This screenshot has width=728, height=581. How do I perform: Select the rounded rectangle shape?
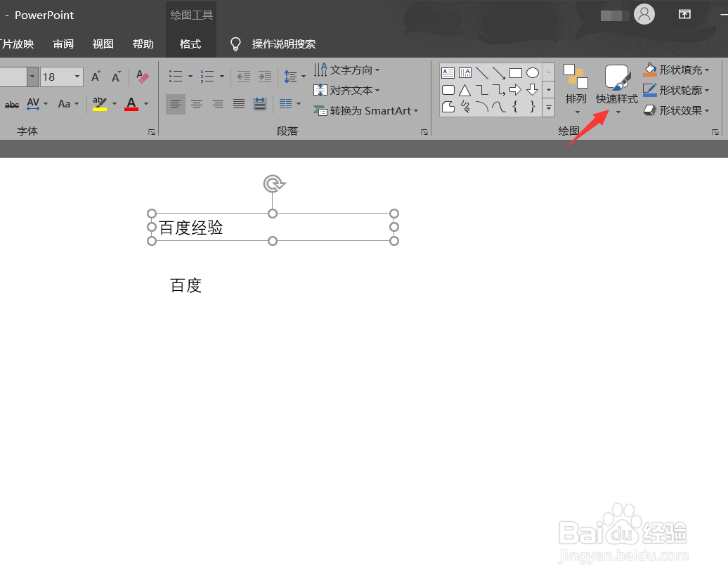[448, 90]
